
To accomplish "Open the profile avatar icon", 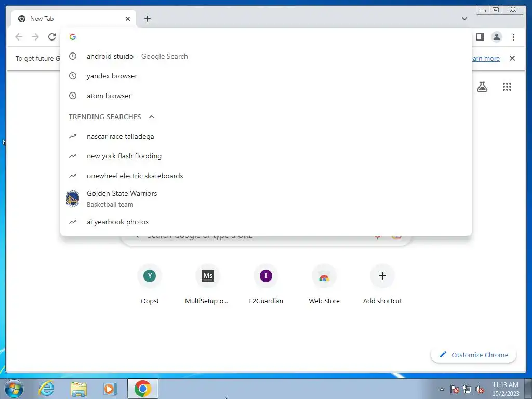I will coord(496,37).
